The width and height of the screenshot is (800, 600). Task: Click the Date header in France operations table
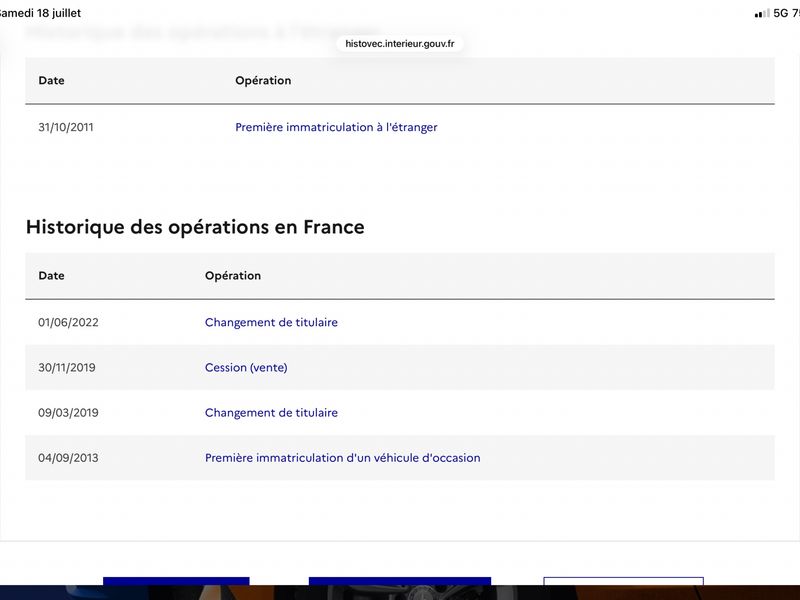pos(52,276)
